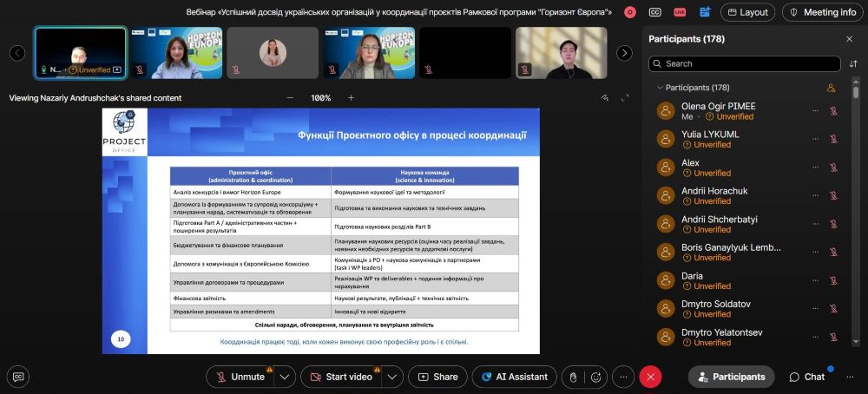Open video options arrow beside Start video
The height and width of the screenshot is (394, 868).
pyautogui.click(x=392, y=377)
